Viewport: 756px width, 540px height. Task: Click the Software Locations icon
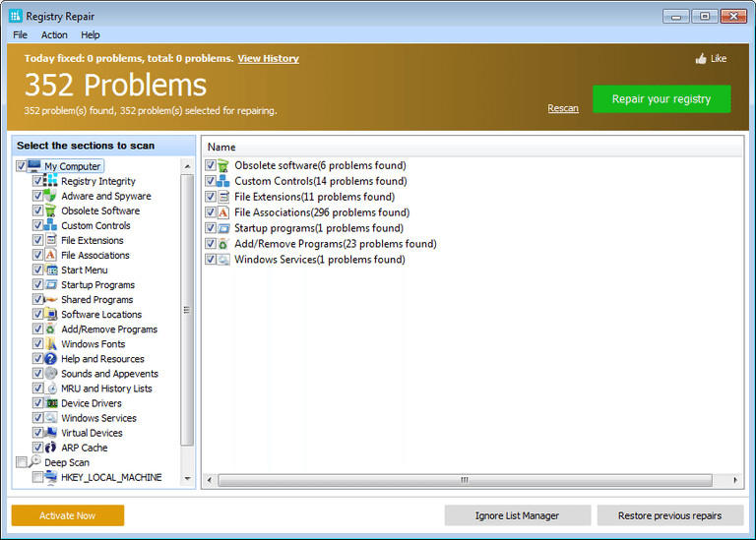coord(50,314)
